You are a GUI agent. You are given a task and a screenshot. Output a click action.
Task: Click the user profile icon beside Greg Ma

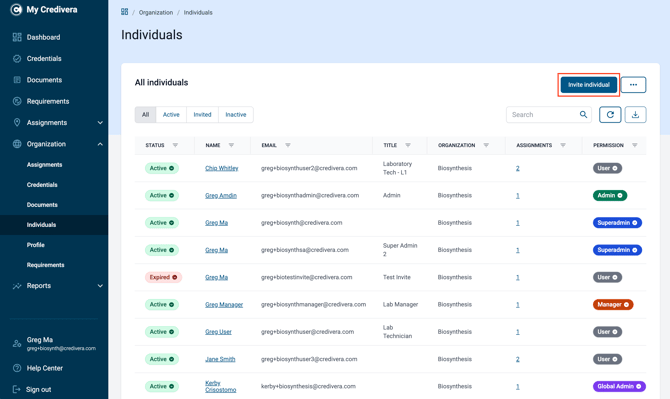[x=17, y=343]
